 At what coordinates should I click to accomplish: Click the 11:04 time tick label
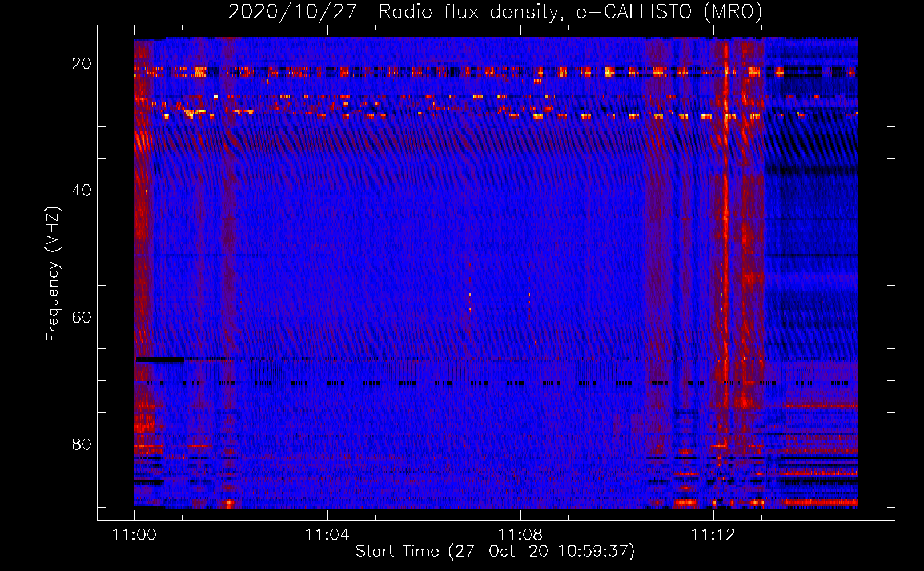click(x=327, y=534)
